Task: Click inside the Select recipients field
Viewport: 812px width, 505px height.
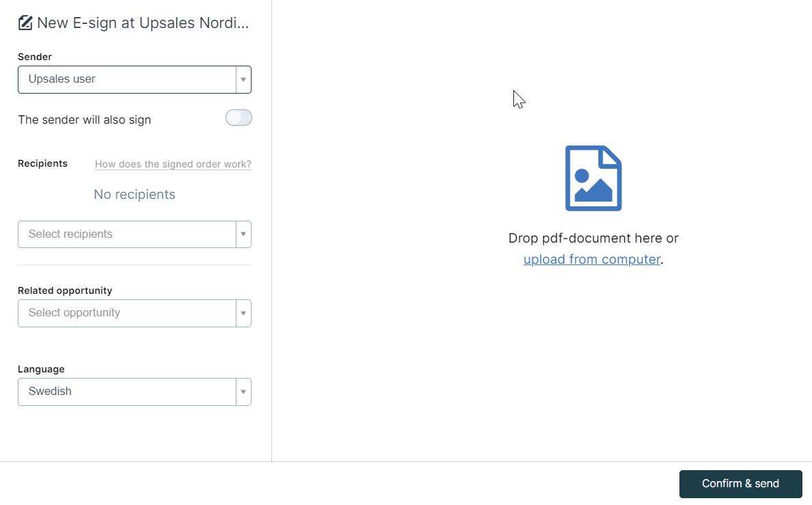Action: 127,234
